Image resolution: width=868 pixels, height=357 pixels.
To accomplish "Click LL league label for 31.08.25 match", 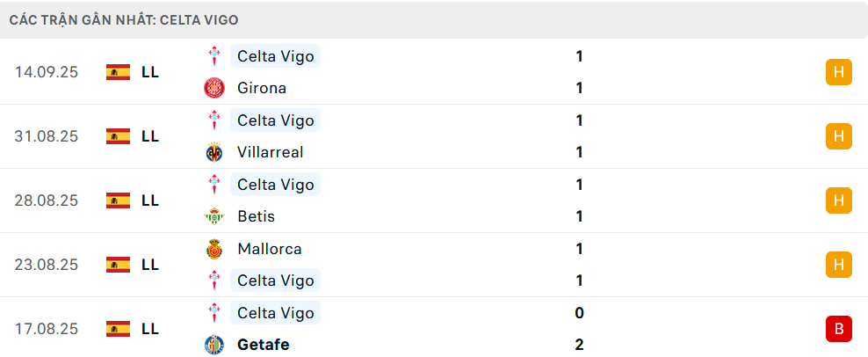I will tap(150, 136).
